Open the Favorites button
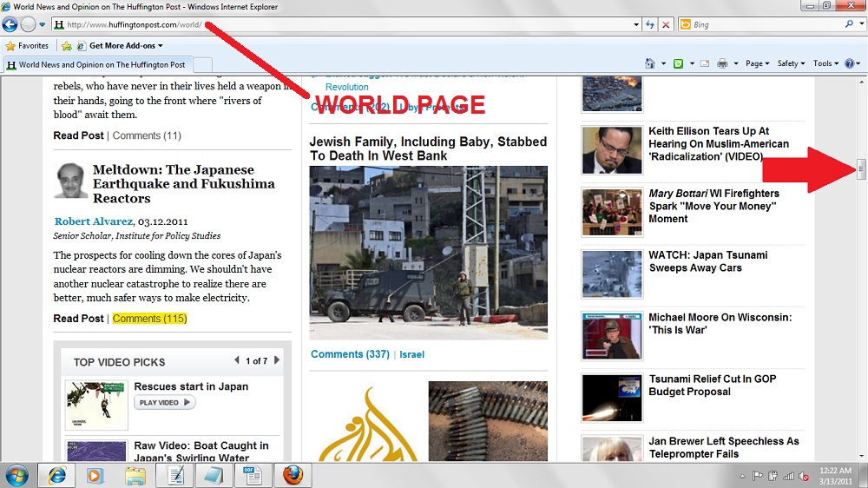868x488 pixels. (27, 46)
